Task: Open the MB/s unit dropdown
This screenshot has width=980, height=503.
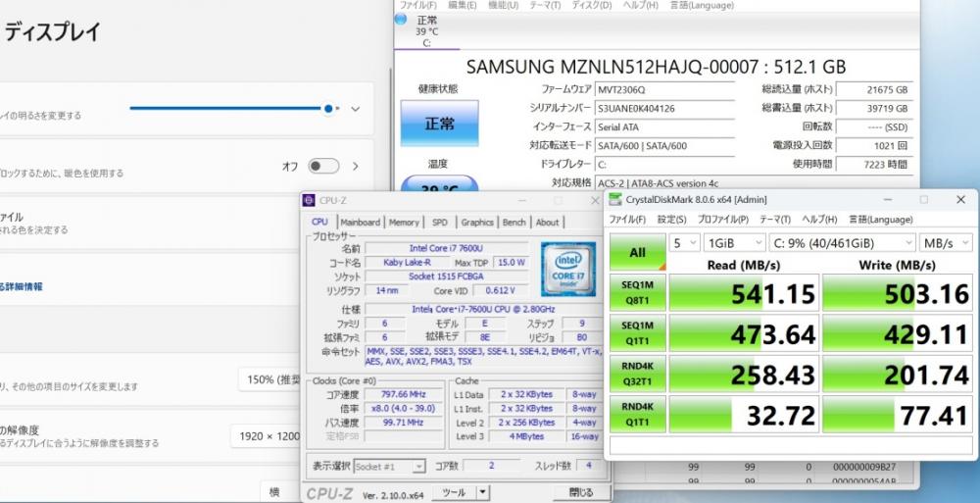Action: click(946, 243)
